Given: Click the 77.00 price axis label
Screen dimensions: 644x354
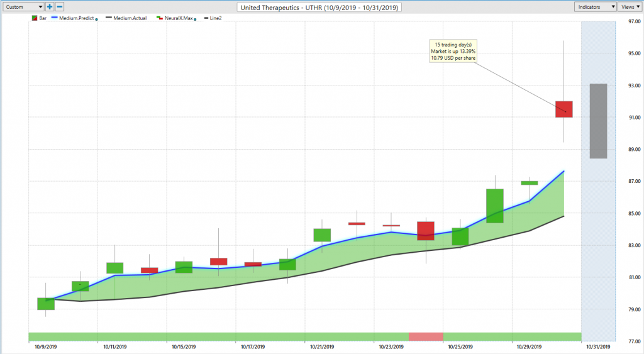Looking at the screenshot, I should 635,341.
